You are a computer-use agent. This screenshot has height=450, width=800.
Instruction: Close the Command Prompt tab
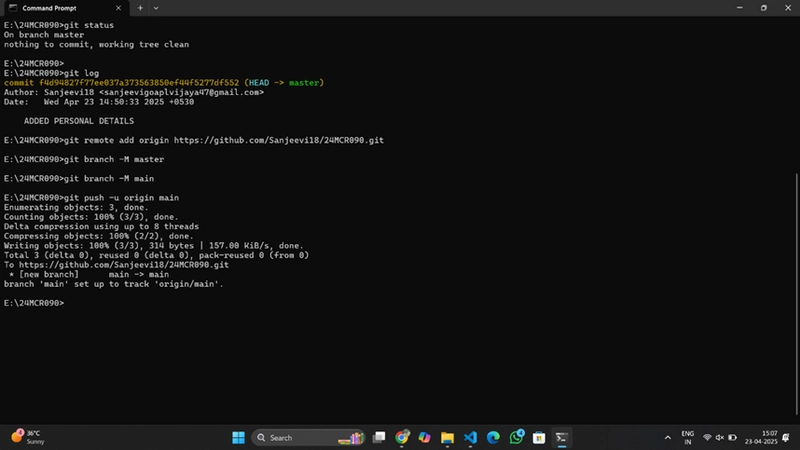click(x=118, y=8)
